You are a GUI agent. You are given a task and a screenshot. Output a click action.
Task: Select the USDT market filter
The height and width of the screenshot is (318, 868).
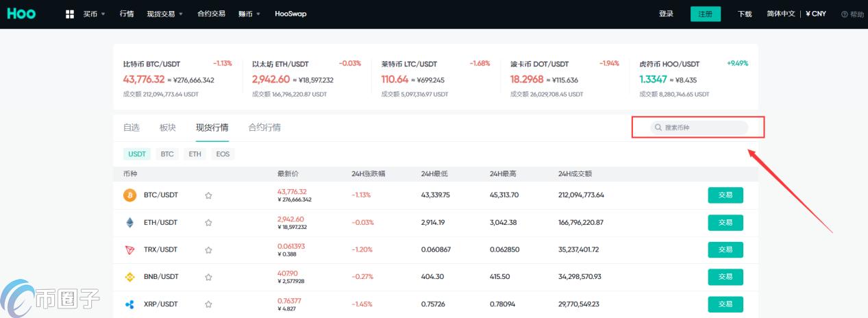click(137, 154)
